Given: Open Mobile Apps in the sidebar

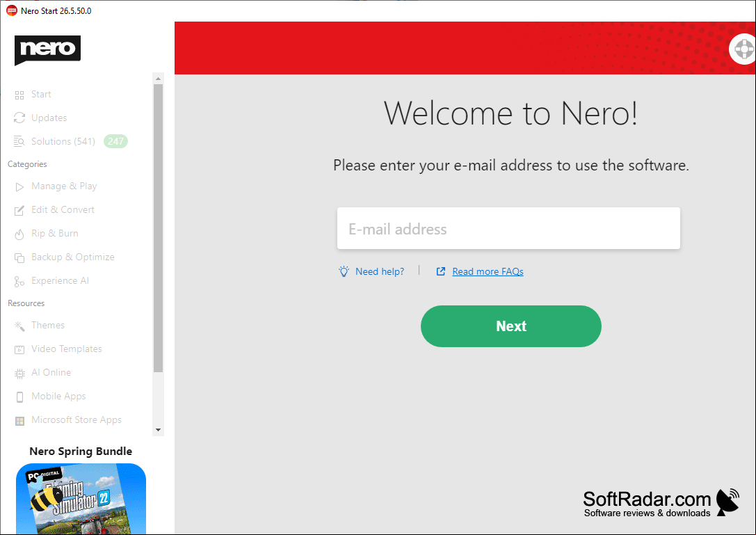Looking at the screenshot, I should click(58, 396).
